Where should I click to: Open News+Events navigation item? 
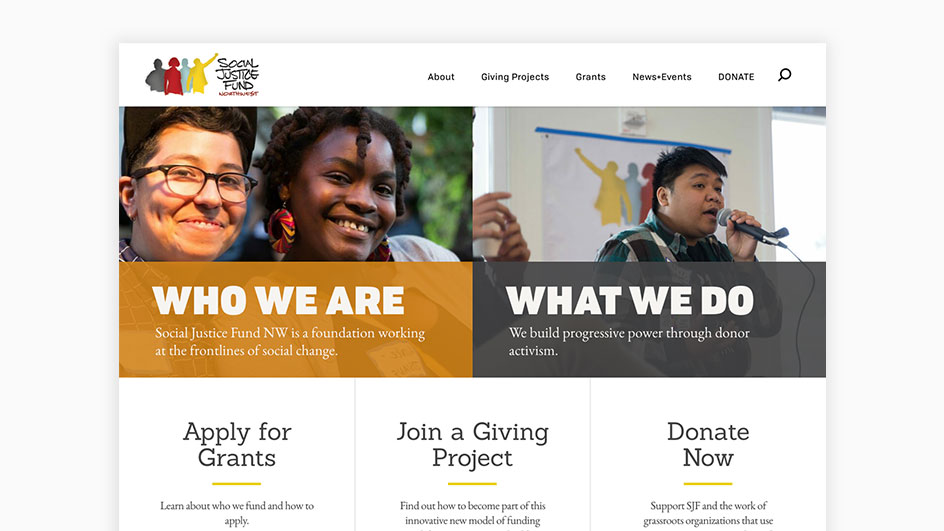click(x=662, y=77)
